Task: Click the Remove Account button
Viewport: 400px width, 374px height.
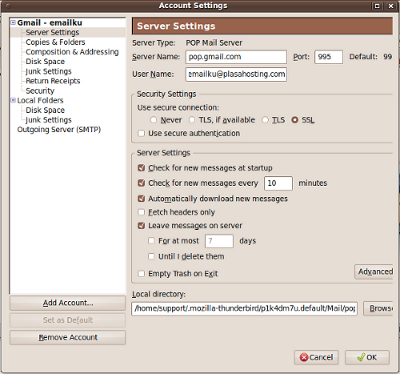Action: coord(68,338)
